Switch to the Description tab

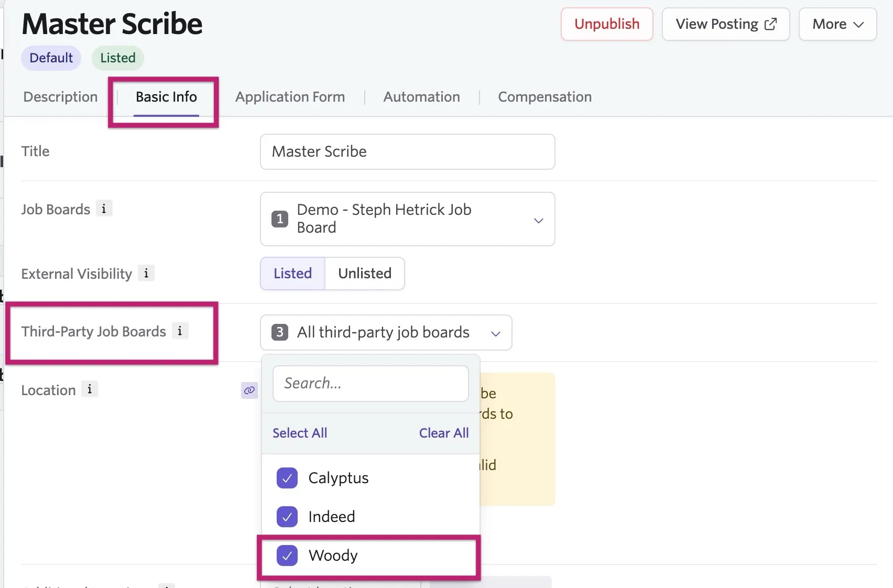point(60,97)
